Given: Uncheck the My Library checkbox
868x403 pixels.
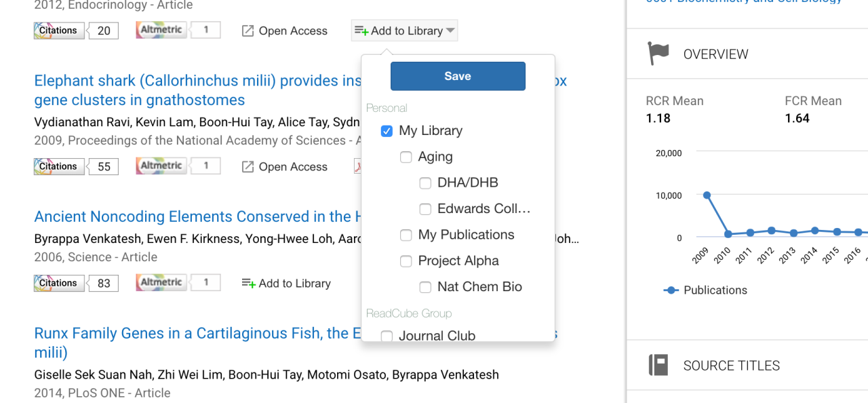Looking at the screenshot, I should [x=387, y=131].
